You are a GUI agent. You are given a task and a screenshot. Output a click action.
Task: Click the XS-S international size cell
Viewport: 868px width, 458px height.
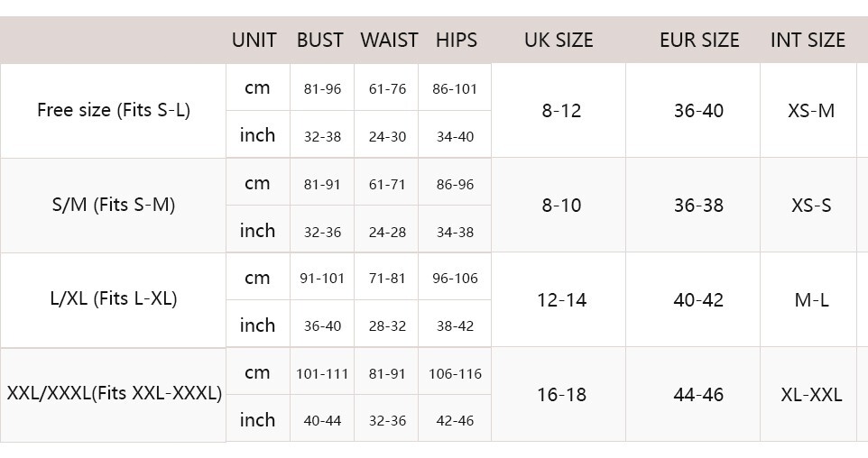[x=811, y=206]
